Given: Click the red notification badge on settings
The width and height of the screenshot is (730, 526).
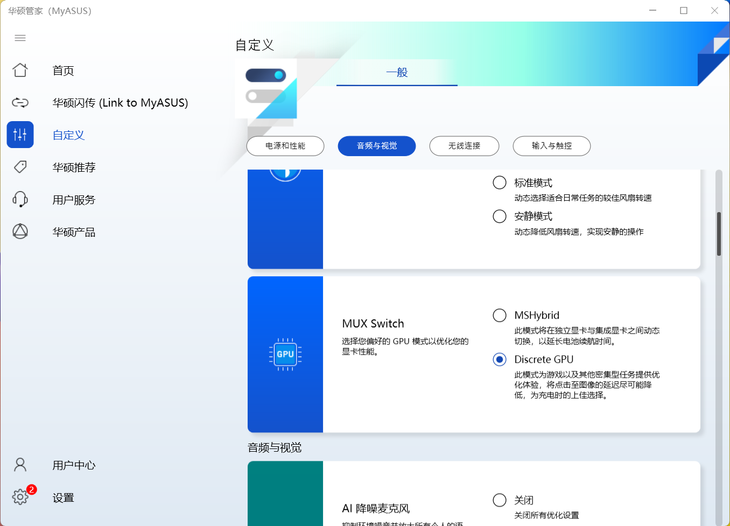Looking at the screenshot, I should coord(32,489).
